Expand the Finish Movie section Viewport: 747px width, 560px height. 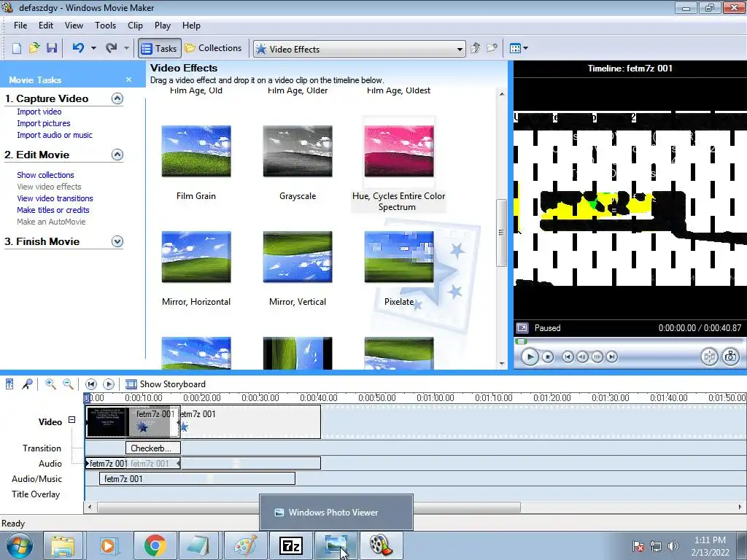[x=117, y=241]
